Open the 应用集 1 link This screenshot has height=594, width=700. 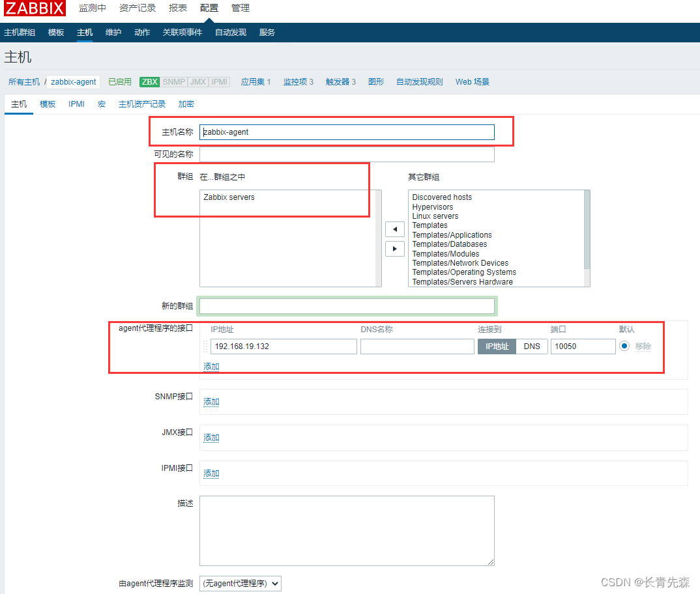coord(255,82)
